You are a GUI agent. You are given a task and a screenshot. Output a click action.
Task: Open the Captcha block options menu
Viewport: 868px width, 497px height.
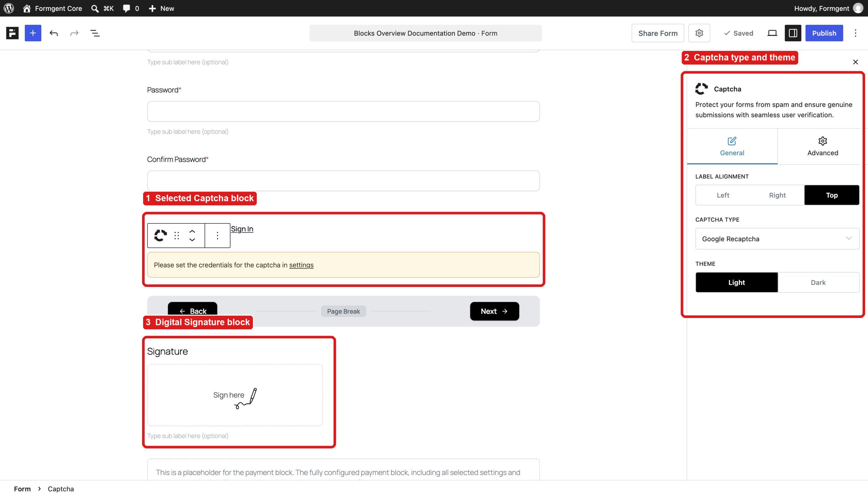(x=217, y=236)
